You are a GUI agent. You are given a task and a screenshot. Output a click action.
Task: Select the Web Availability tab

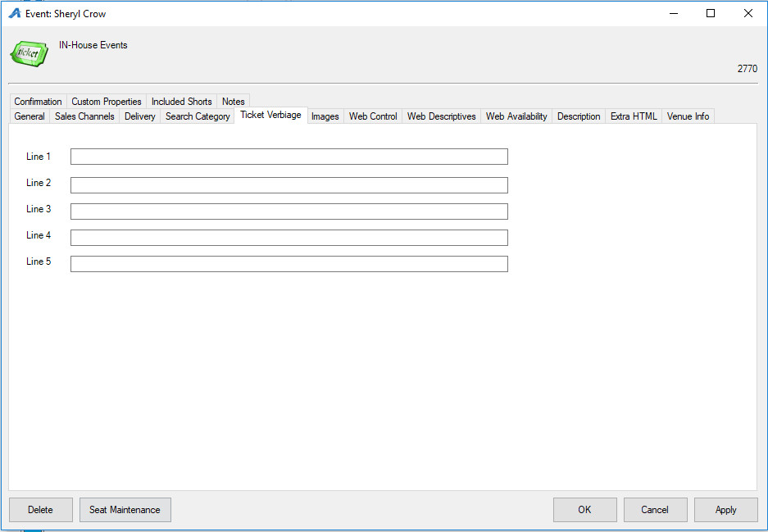click(x=516, y=116)
